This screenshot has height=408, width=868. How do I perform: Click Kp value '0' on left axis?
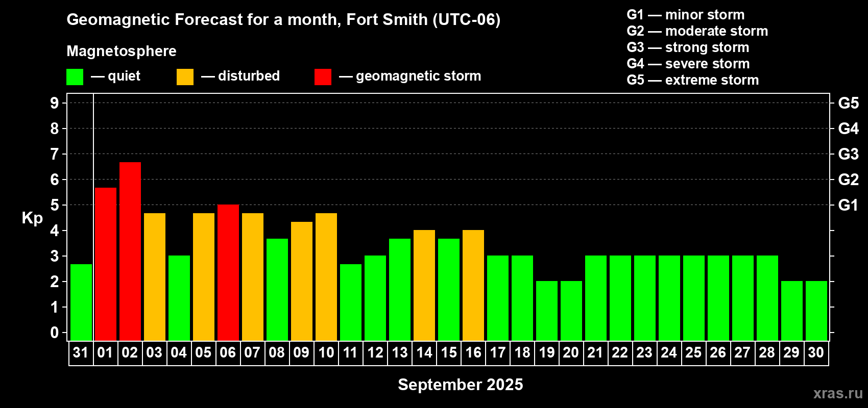click(x=55, y=333)
